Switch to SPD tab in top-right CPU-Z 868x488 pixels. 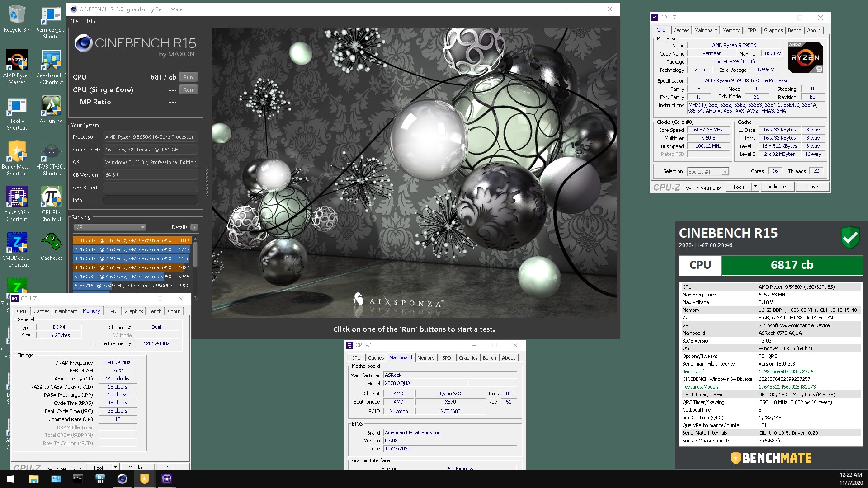(x=751, y=30)
